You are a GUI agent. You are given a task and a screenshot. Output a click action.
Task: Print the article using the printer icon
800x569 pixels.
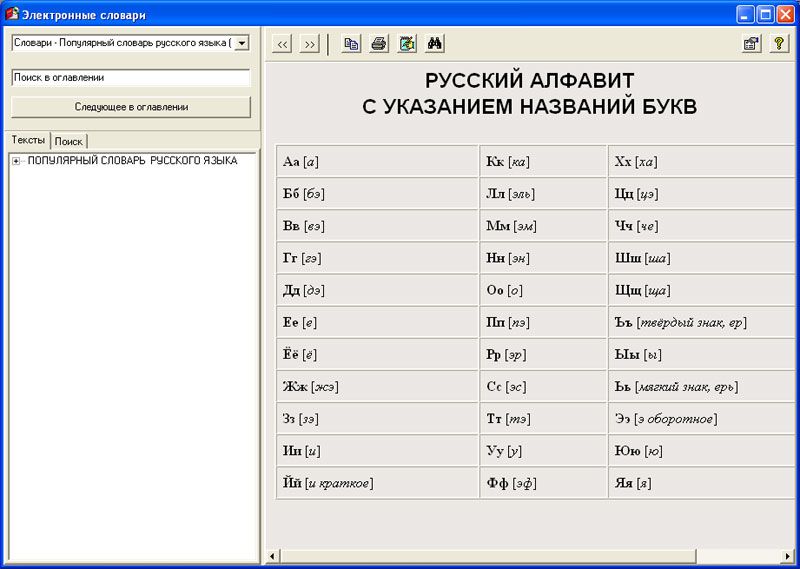379,44
